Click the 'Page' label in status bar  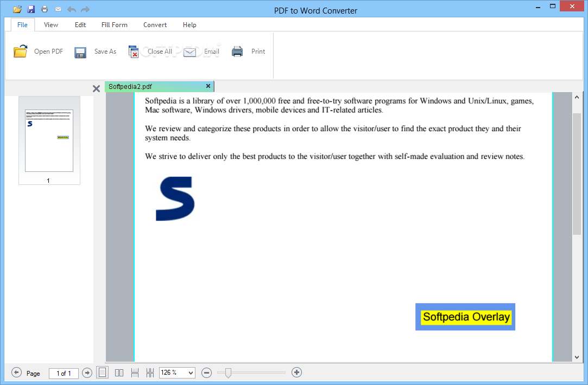coord(33,374)
